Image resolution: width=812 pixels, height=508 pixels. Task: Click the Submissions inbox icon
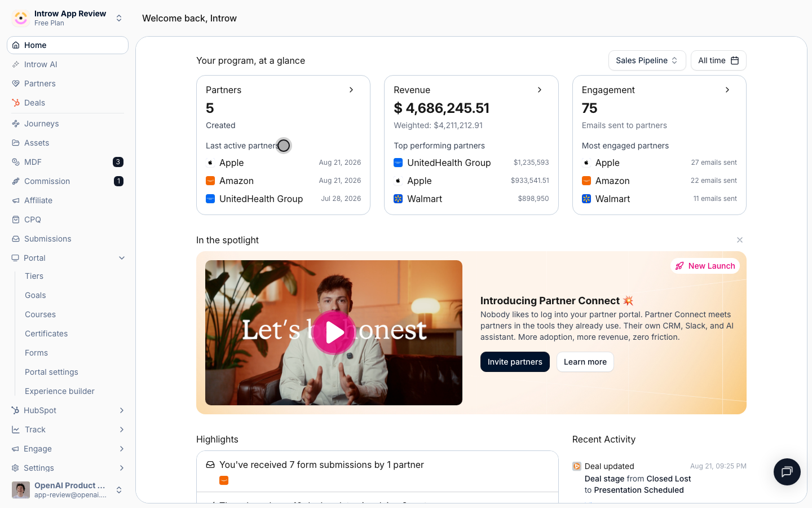tap(16, 239)
